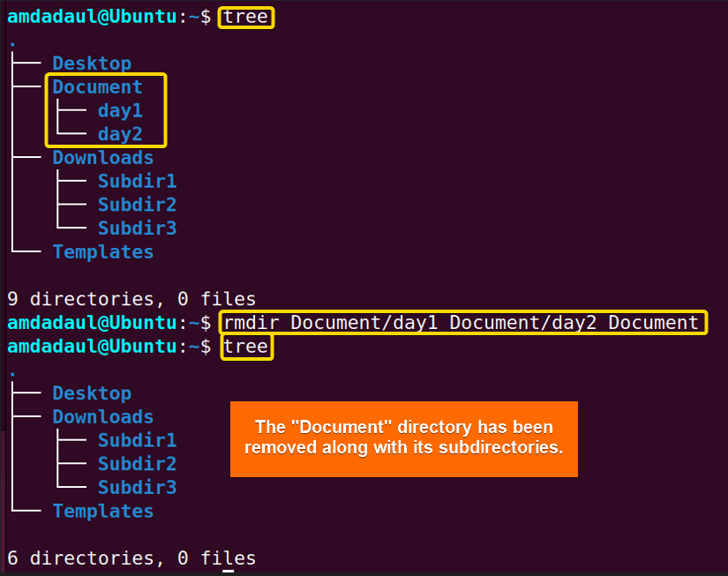Image resolution: width=728 pixels, height=576 pixels.
Task: Select the highlighted Document directory
Action: [x=96, y=86]
